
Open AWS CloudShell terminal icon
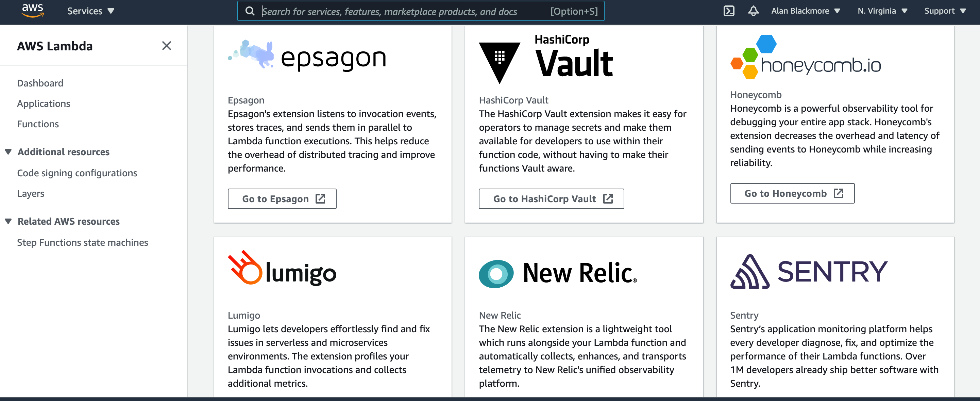point(728,11)
